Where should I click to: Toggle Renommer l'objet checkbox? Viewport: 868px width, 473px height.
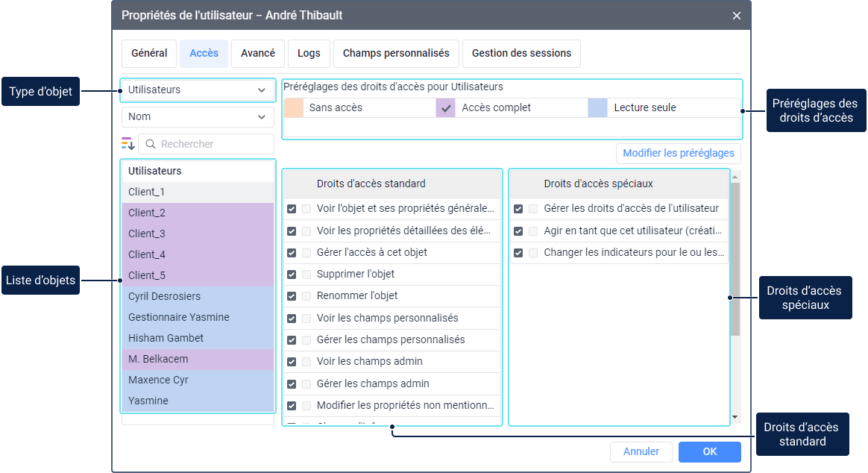click(292, 296)
